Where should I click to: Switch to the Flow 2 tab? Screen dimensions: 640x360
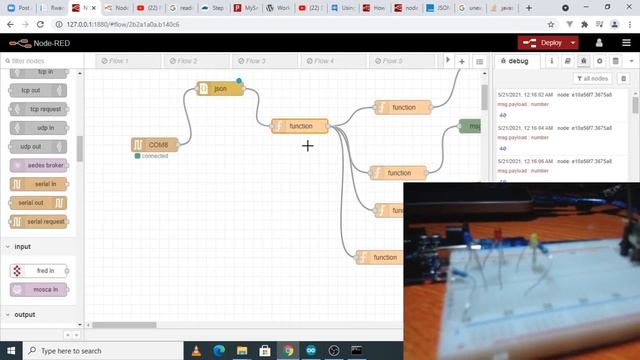197,61
